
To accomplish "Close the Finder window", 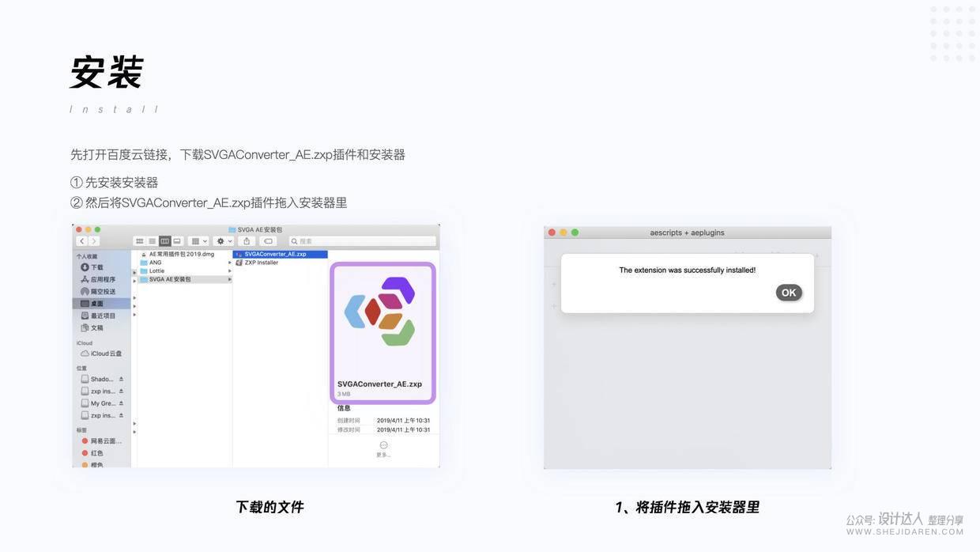I will coord(78,229).
